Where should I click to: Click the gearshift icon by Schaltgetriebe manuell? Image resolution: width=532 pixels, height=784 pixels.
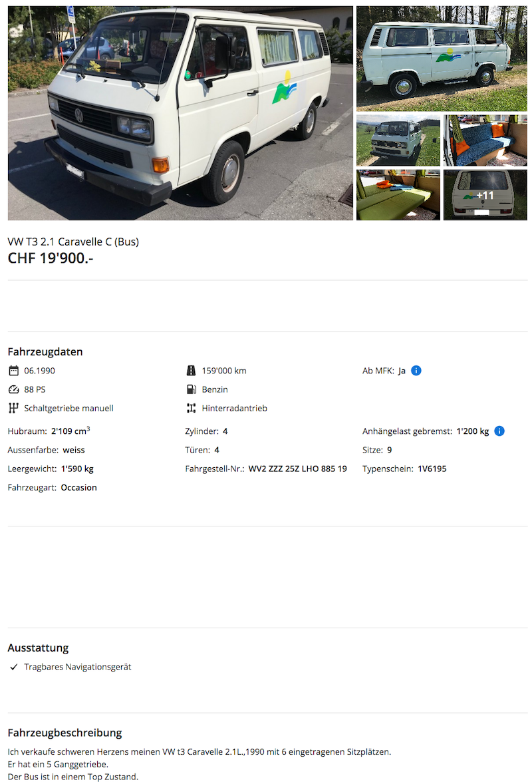coord(13,408)
